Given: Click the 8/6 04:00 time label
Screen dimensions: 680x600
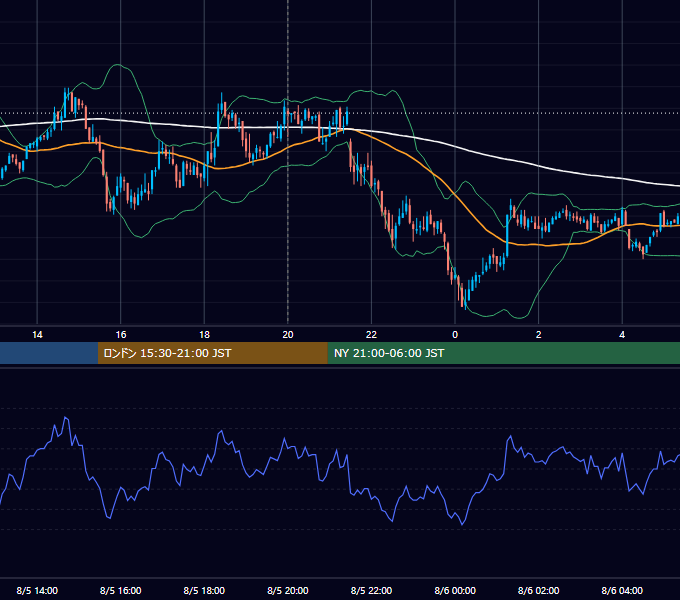Looking at the screenshot, I should [622, 590].
